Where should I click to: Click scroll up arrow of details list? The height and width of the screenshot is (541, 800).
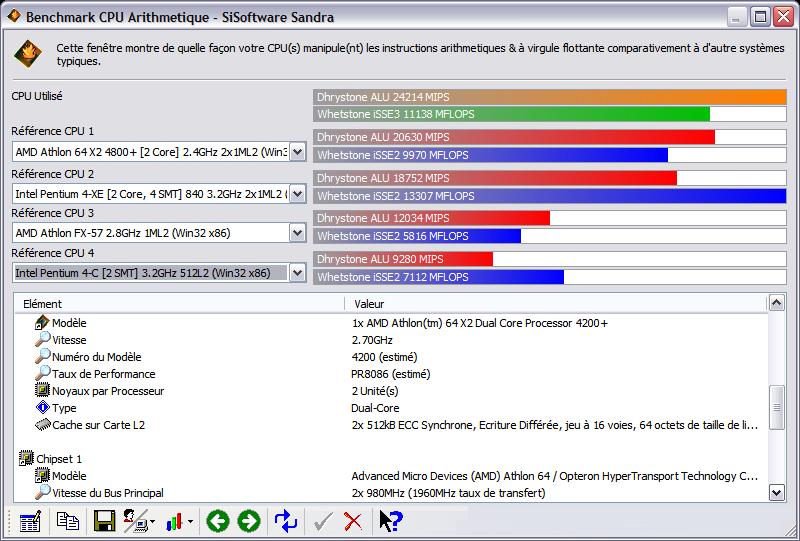coord(776,303)
